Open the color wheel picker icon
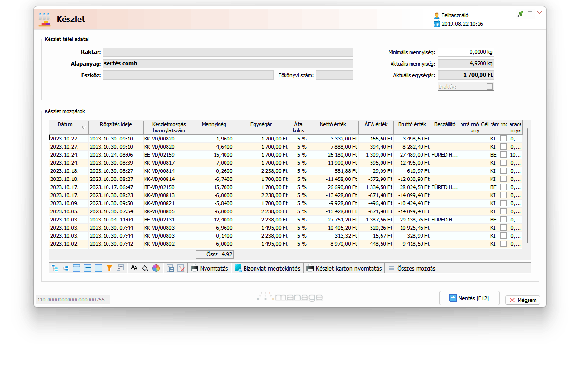Viewport: 588px width, 381px height. click(156, 269)
